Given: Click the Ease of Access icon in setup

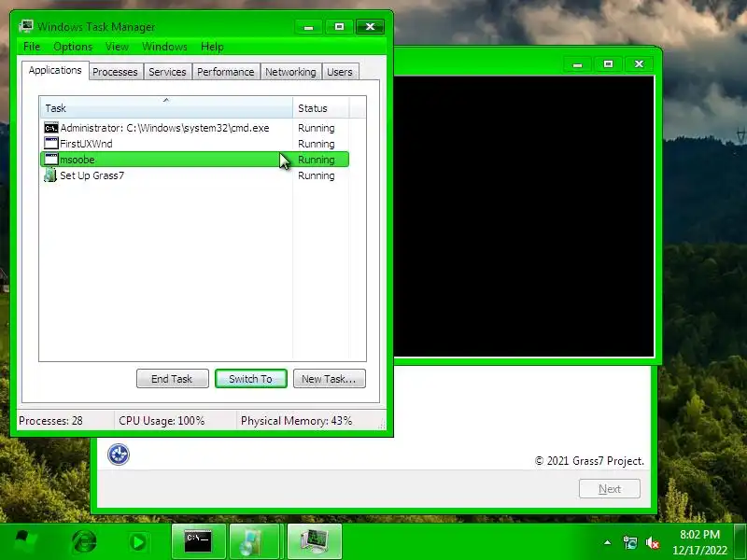Looking at the screenshot, I should pos(119,454).
